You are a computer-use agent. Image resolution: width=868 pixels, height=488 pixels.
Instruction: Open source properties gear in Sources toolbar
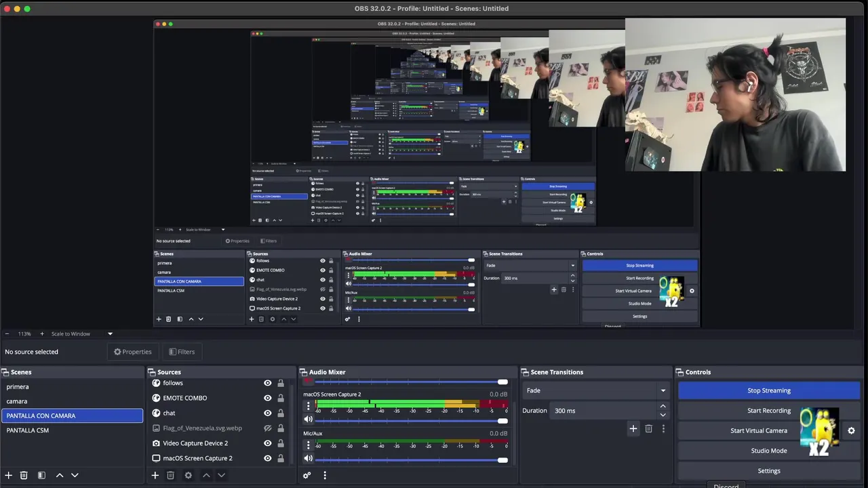[x=189, y=476]
